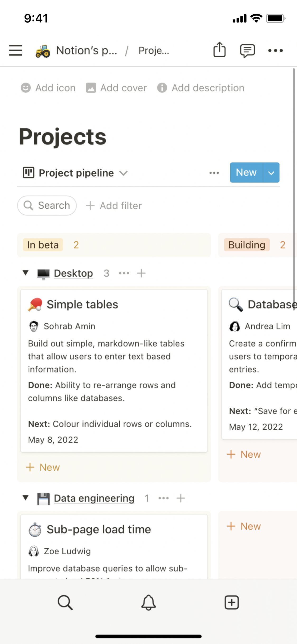Click the Search field
Image resolution: width=297 pixels, height=644 pixels.
coord(47,205)
